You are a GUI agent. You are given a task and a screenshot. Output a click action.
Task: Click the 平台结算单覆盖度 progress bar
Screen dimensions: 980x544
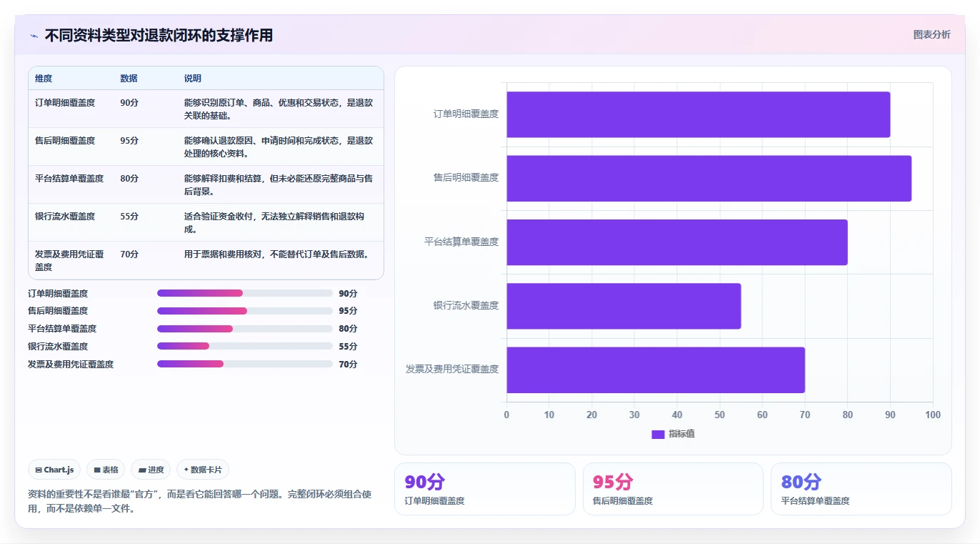click(245, 329)
